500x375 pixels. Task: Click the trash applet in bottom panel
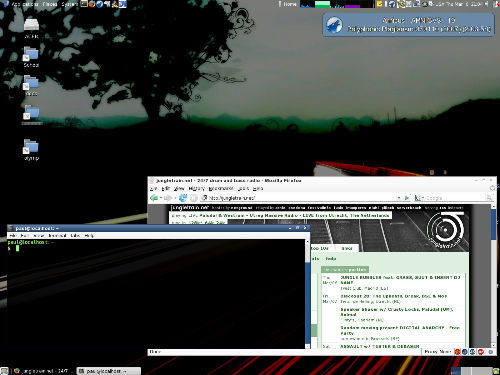[496, 371]
